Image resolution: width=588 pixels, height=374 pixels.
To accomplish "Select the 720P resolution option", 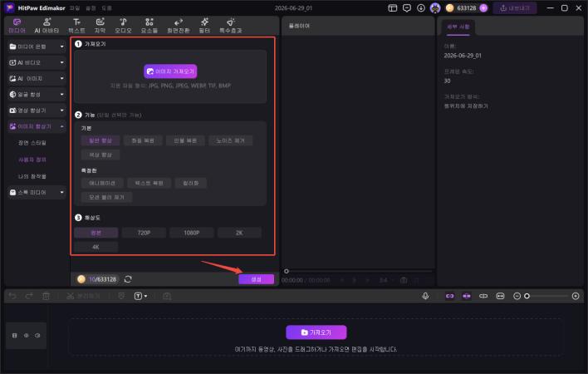I will [144, 233].
